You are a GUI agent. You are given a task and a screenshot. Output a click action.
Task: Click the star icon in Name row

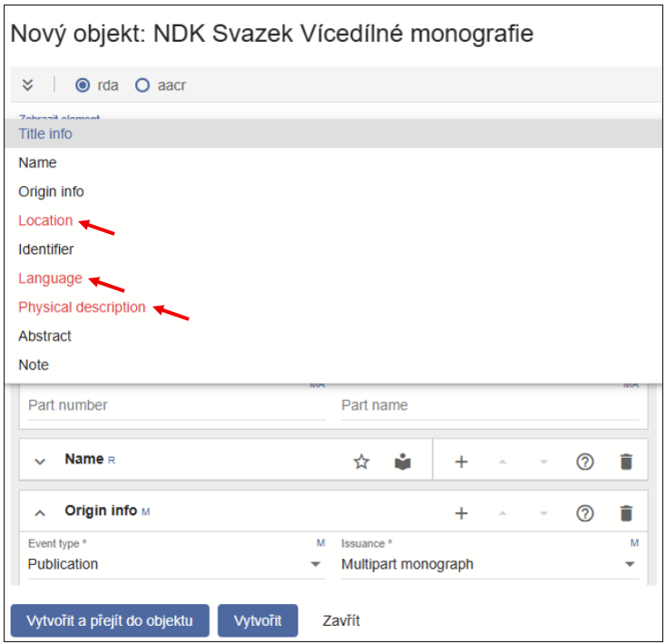[x=361, y=462]
